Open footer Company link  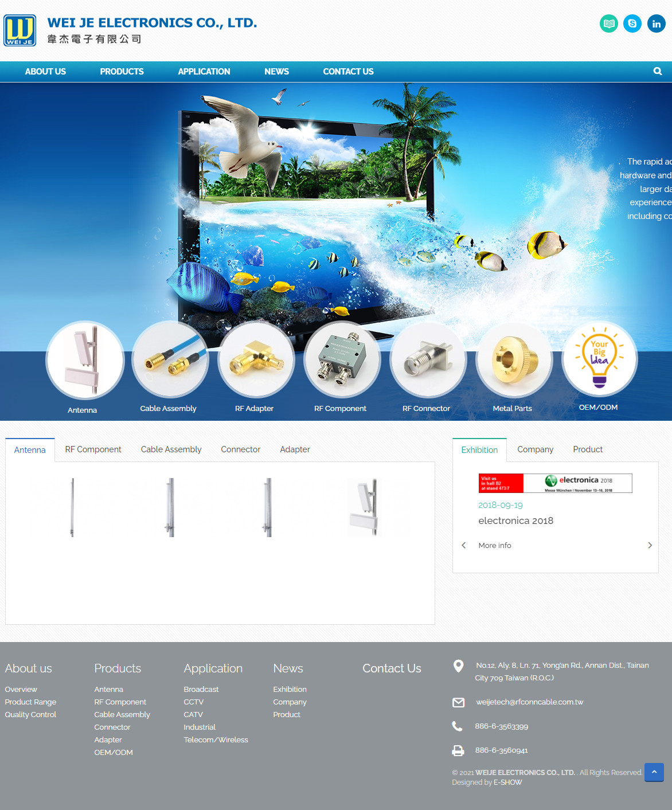click(290, 702)
